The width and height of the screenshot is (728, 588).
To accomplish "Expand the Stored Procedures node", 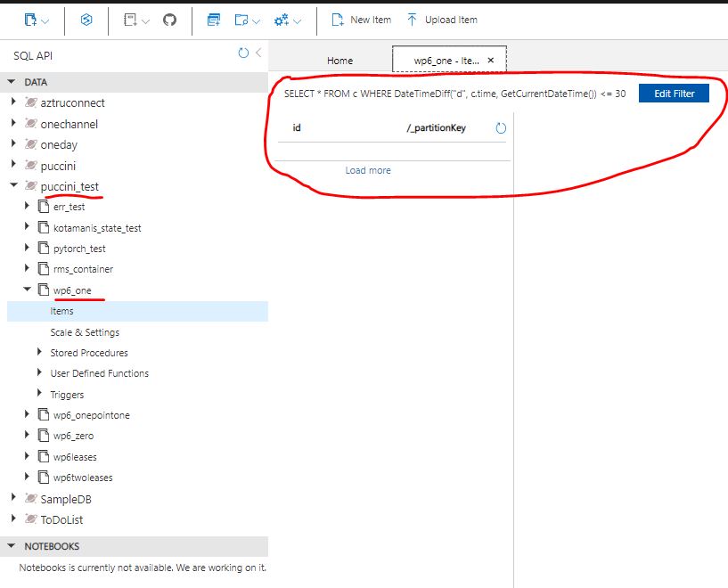I will (39, 352).
